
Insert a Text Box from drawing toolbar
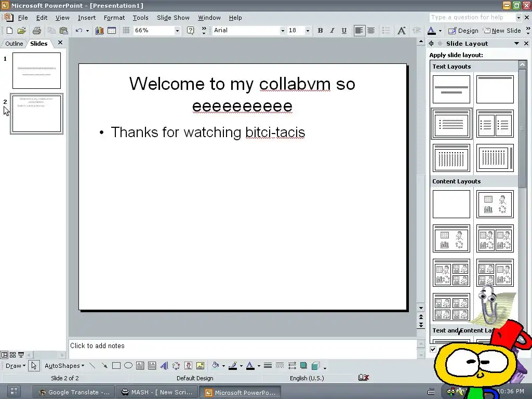tap(140, 365)
